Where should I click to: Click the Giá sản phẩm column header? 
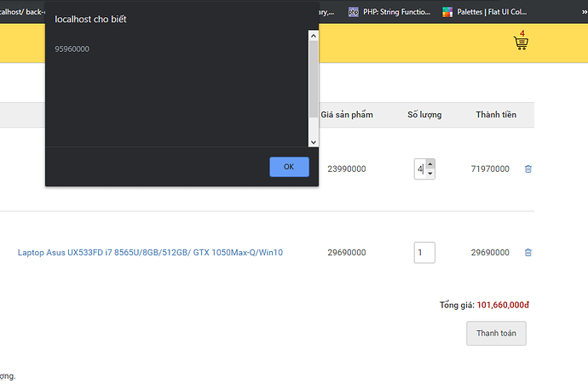click(347, 115)
